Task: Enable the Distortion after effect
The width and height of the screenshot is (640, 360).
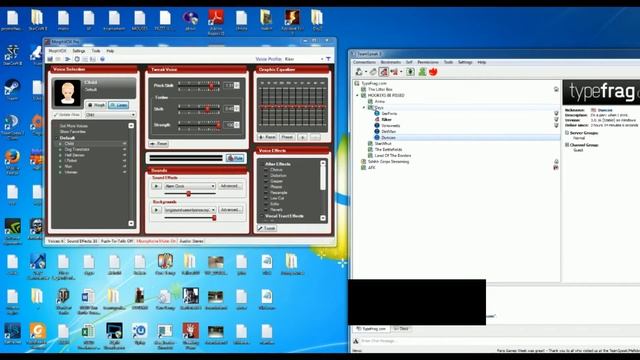Action: point(266,176)
